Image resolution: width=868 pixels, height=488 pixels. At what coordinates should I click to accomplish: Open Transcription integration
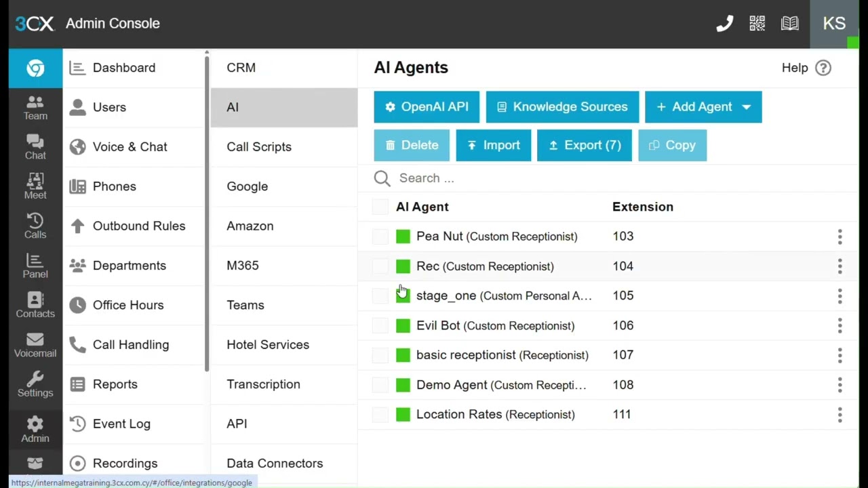pos(284,384)
